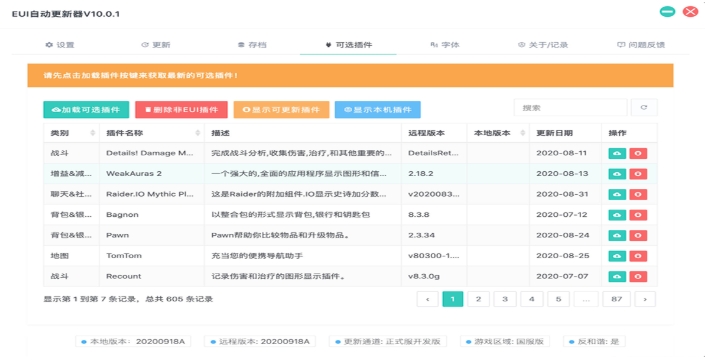This screenshot has height=363, width=709.
Task: Close the EUI updater window
Action: (x=690, y=12)
